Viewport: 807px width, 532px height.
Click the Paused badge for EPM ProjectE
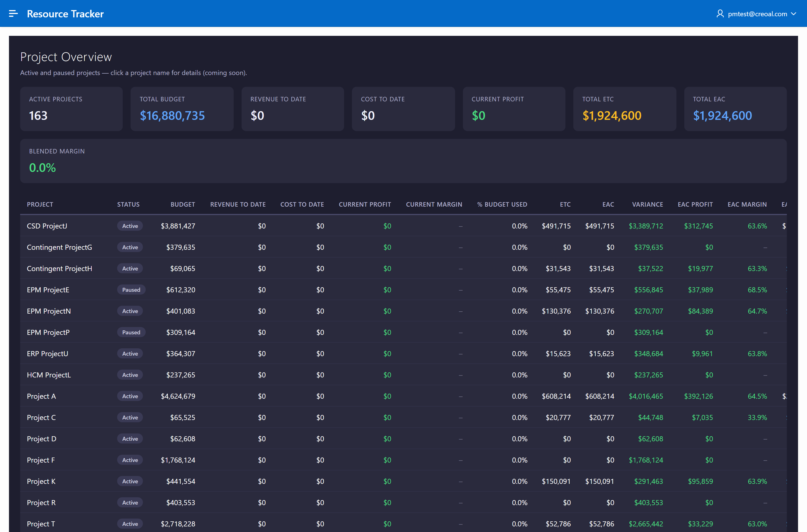pos(131,290)
